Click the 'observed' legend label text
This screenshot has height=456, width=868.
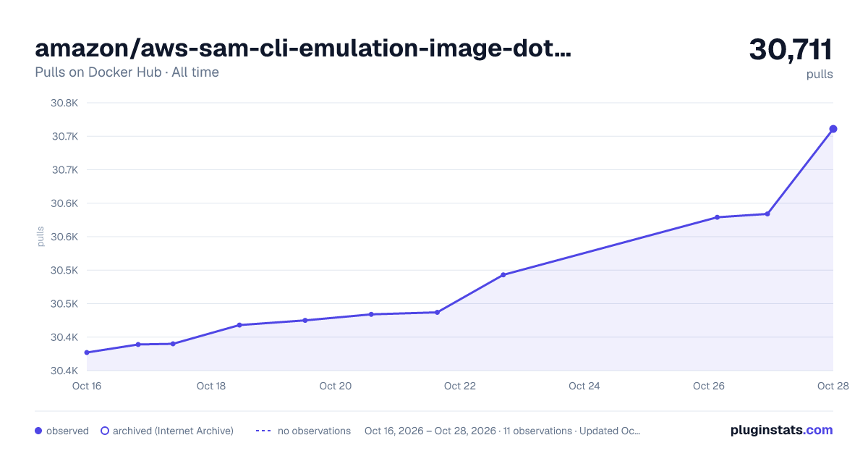67,431
